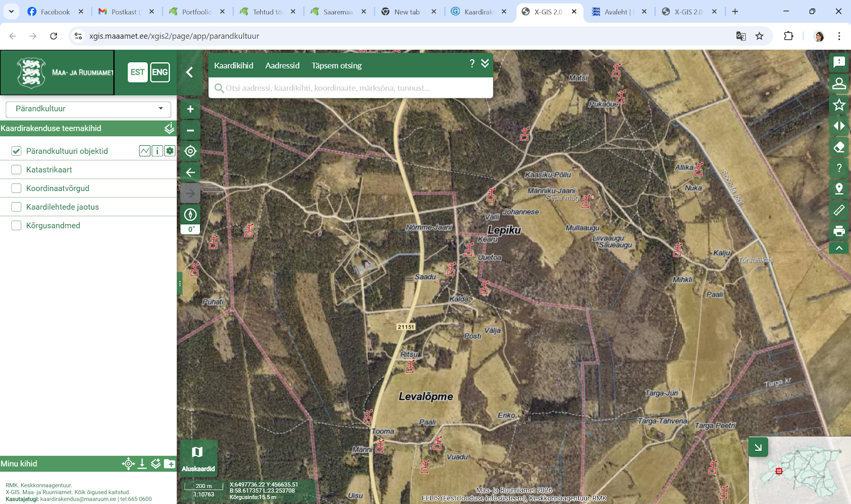The image size is (851, 504).
Task: Switch to the Täpsem otsing tab
Action: tap(336, 65)
